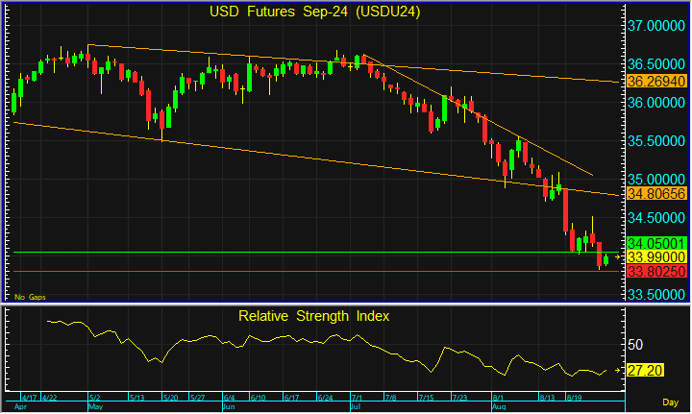Select the 36.26940 orange price label
The height and width of the screenshot is (414, 692).
tap(653, 81)
